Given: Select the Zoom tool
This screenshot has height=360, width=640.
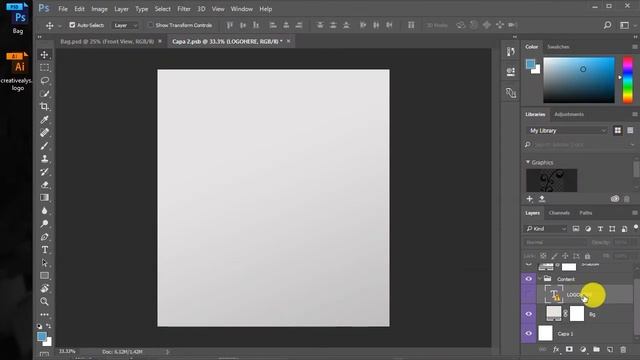Looking at the screenshot, I should pyautogui.click(x=44, y=302).
